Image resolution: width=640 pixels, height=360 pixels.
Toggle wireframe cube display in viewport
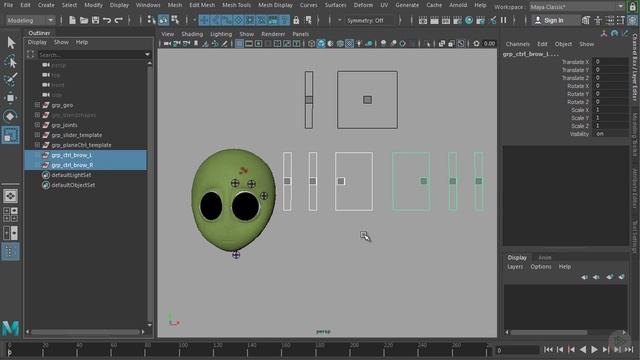[311, 44]
